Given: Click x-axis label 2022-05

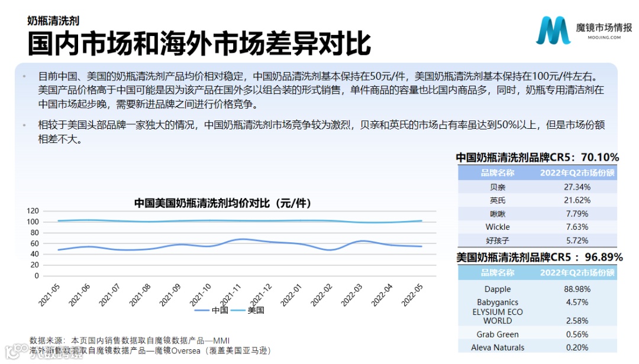Looking at the screenshot, I should click(412, 295).
